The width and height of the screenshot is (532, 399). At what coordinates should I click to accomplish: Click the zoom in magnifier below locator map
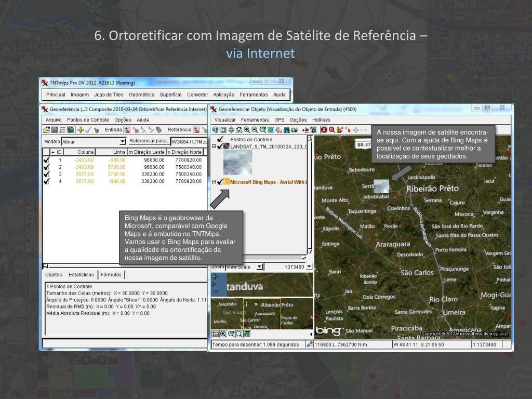[x=223, y=334]
